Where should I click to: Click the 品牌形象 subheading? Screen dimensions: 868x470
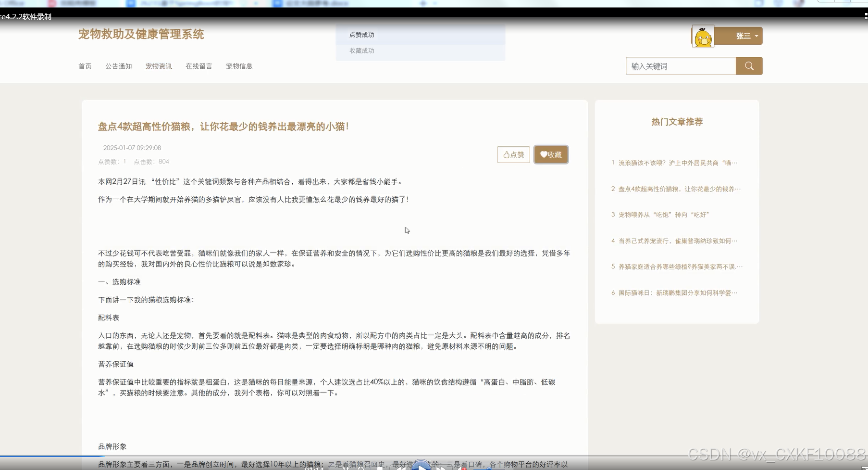pos(112,446)
